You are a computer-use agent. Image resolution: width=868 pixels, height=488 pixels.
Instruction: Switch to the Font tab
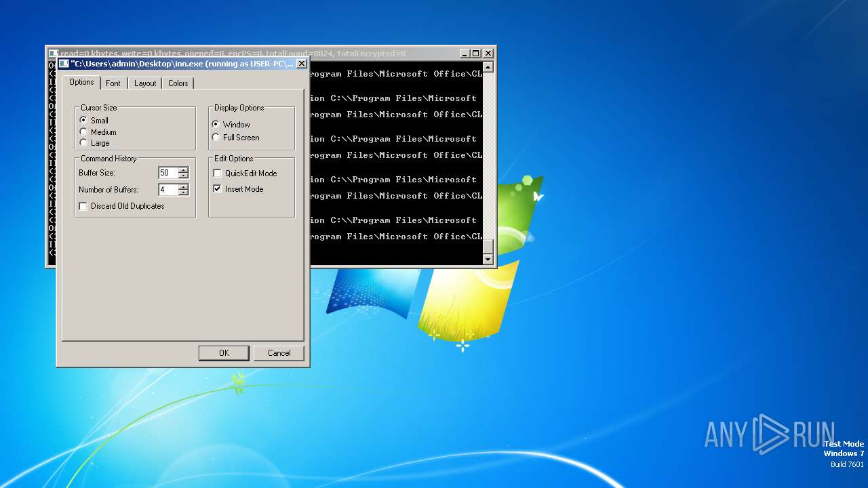click(x=113, y=83)
